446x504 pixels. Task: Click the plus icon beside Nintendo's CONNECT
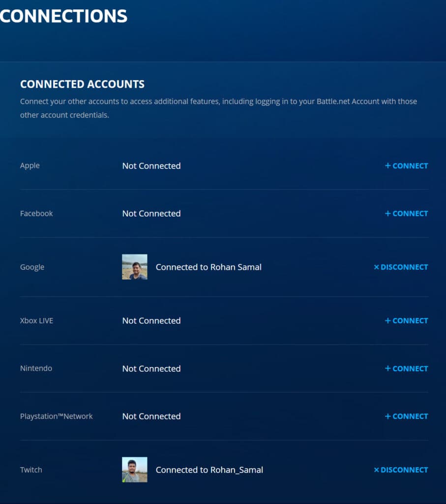pyautogui.click(x=387, y=368)
